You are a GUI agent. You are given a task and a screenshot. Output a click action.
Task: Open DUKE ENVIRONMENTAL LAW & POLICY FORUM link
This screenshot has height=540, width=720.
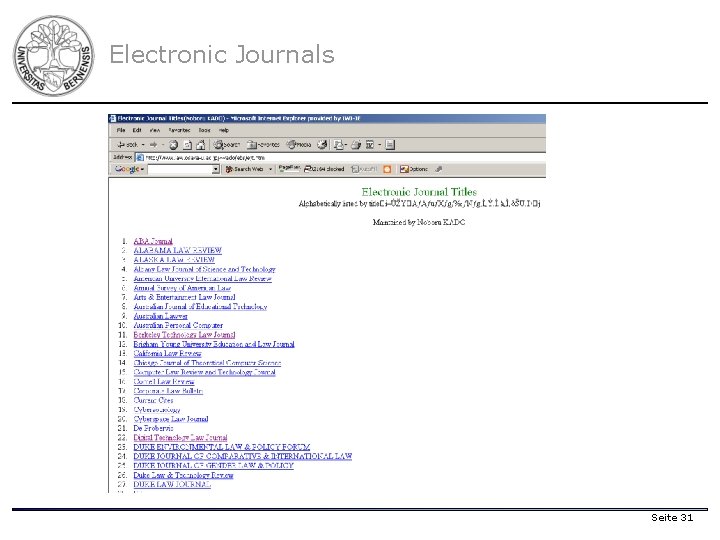pyautogui.click(x=222, y=447)
